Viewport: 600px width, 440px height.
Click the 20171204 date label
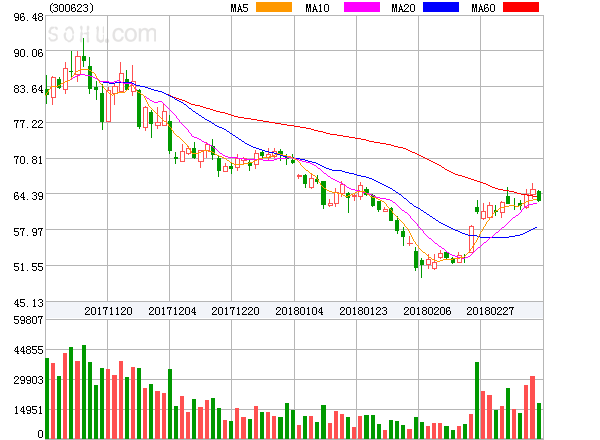pos(172,311)
